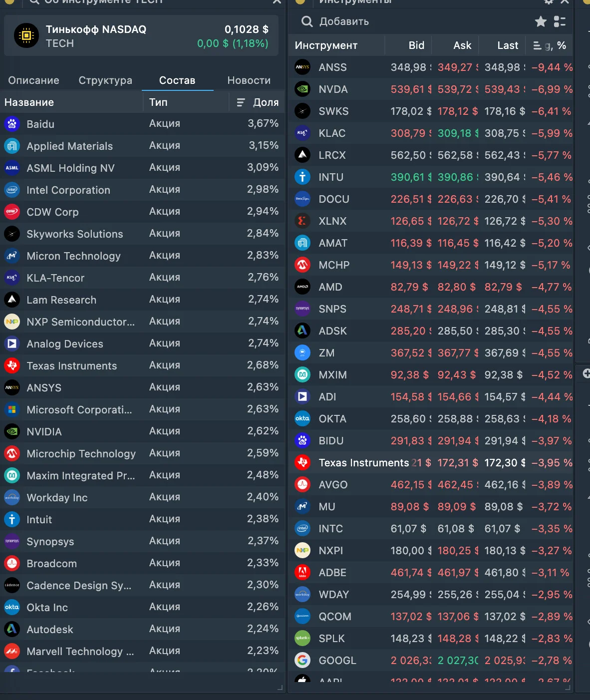Screen dimensions: 590x700
Task: Select the Skyworks Solutions row
Action: [x=142, y=234]
